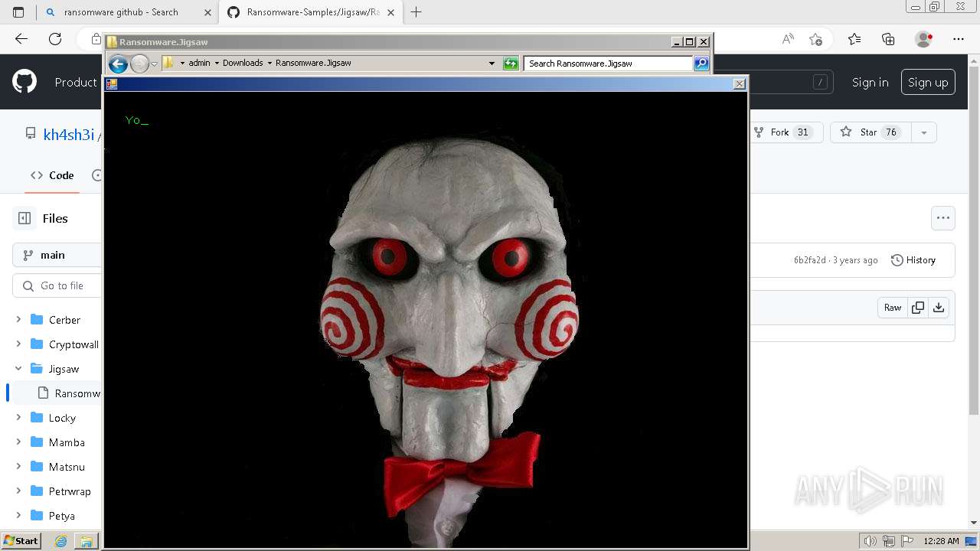Open File Explorer from taskbar
Screen dimensions: 980x551
[86, 541]
